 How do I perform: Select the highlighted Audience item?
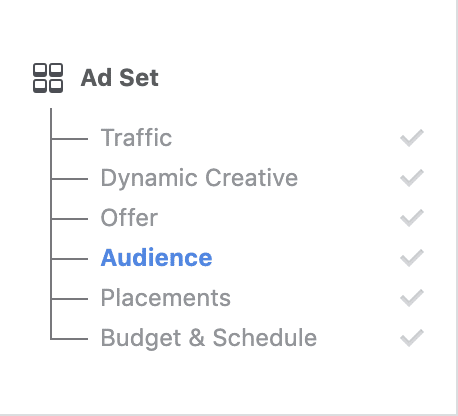(x=156, y=258)
